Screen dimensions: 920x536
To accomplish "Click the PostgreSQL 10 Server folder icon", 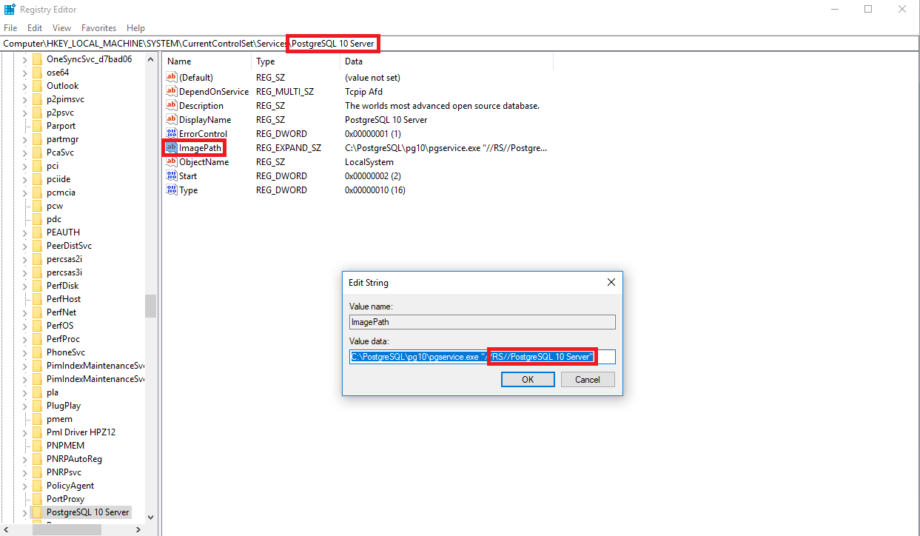I will [x=38, y=512].
